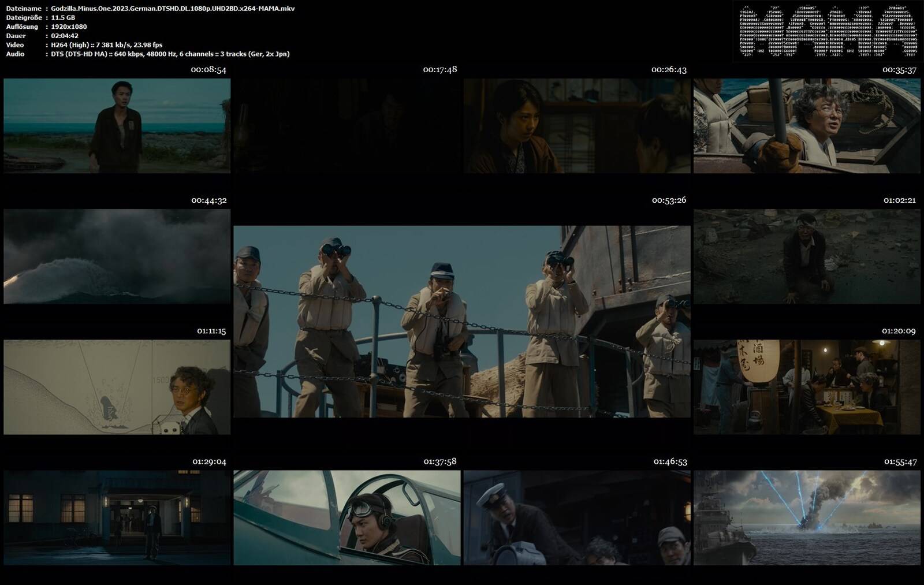Click the file name ending in MAMA.mkv
The image size is (924, 585).
173,9
